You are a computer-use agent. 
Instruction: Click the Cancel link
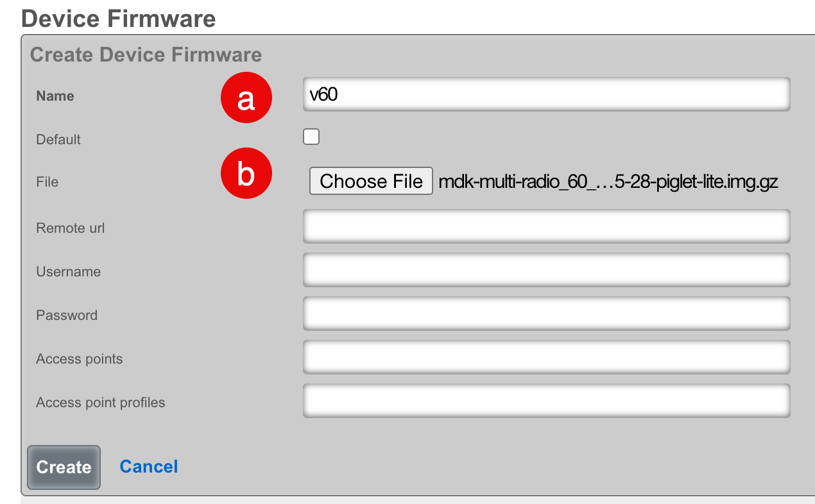149,467
